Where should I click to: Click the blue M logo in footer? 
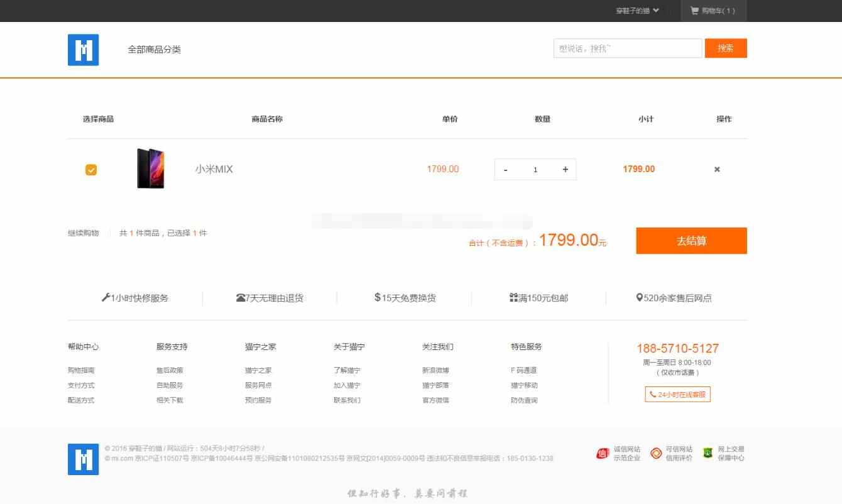tap(83, 459)
